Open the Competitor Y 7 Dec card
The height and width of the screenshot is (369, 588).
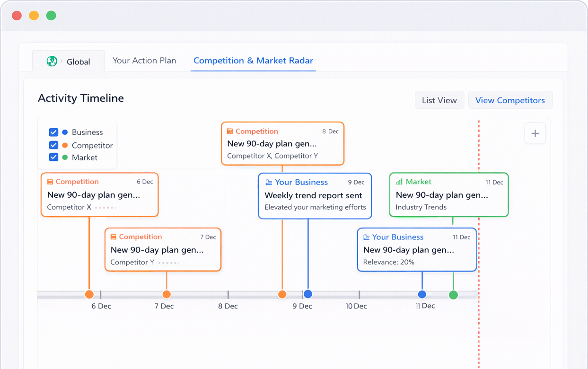163,250
